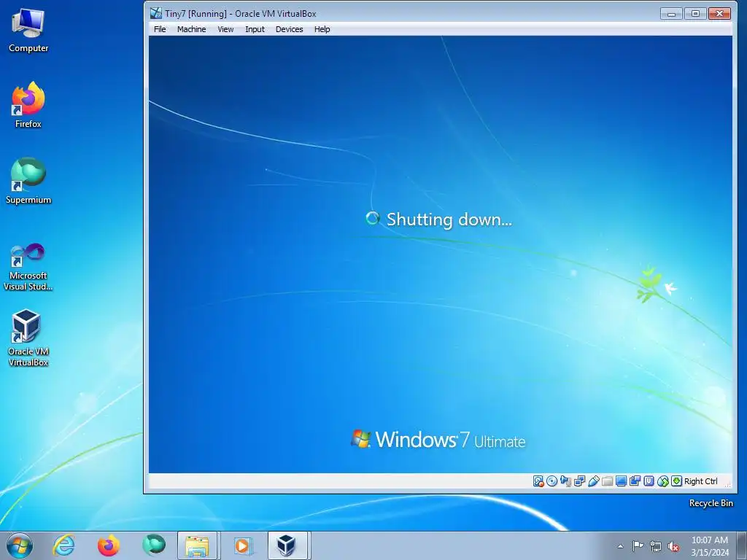747x560 pixels.
Task: Open the View menu
Action: click(225, 29)
